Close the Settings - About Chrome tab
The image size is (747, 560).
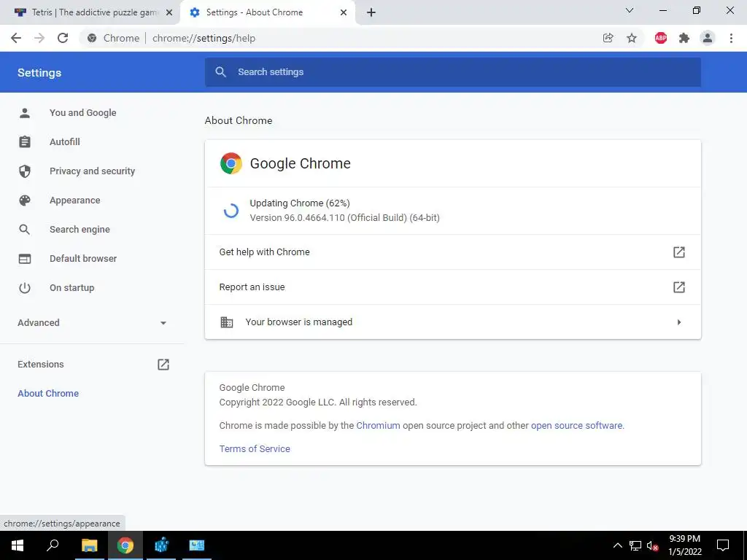pos(344,13)
